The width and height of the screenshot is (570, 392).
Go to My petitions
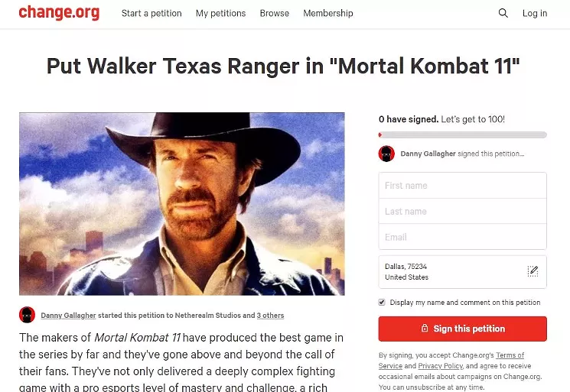pyautogui.click(x=220, y=14)
